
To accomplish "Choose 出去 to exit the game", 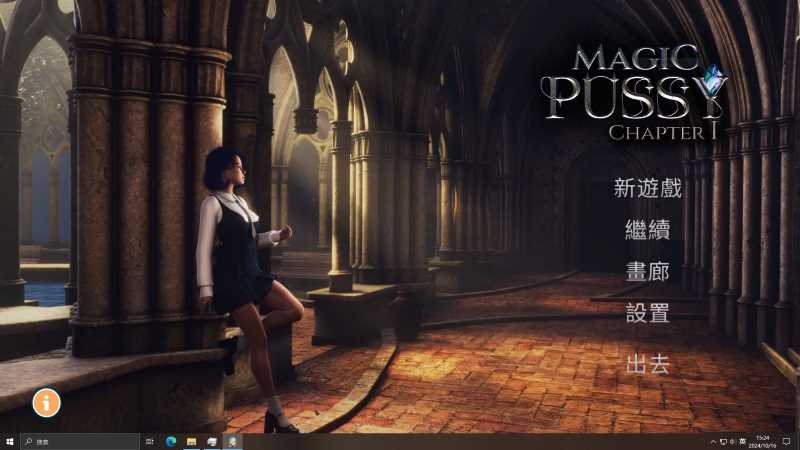I will (x=647, y=365).
